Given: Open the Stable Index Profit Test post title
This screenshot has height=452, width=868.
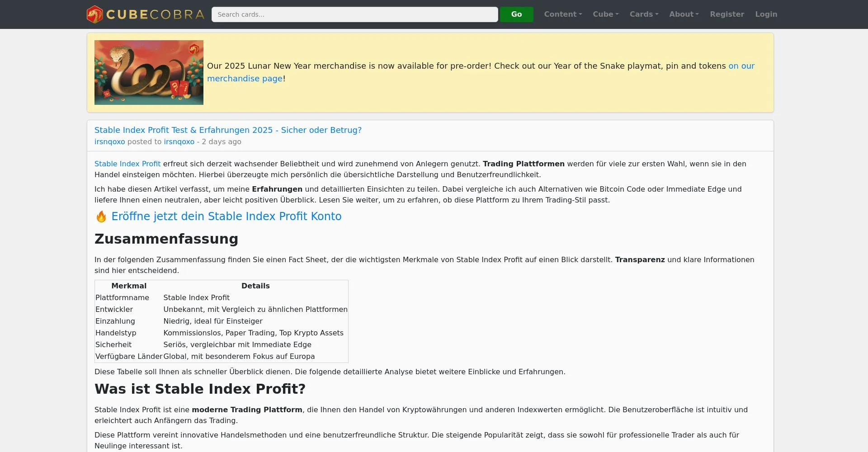Looking at the screenshot, I should (x=228, y=130).
